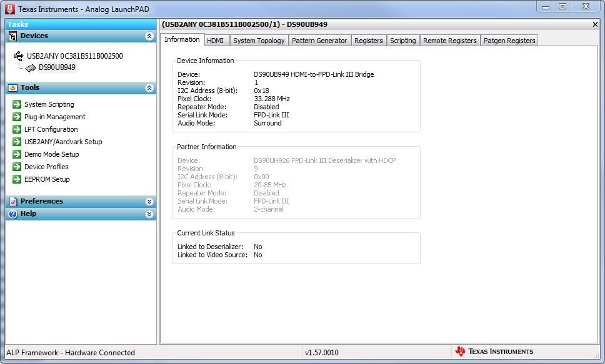
Task: Click the Preferences checklist icon
Action: [13, 201]
